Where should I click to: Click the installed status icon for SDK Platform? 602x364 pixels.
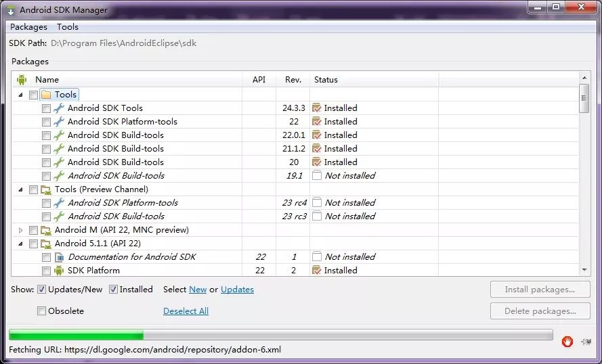(316, 271)
